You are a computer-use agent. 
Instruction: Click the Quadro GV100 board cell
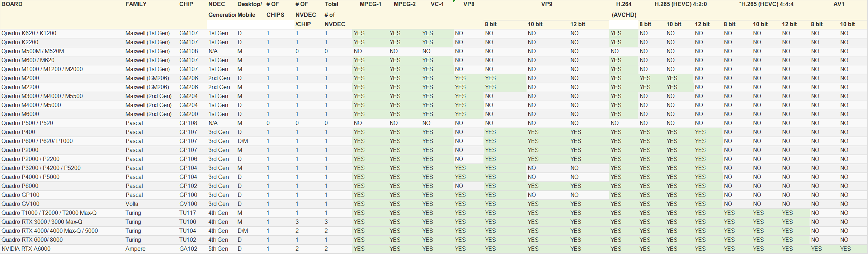click(20, 204)
